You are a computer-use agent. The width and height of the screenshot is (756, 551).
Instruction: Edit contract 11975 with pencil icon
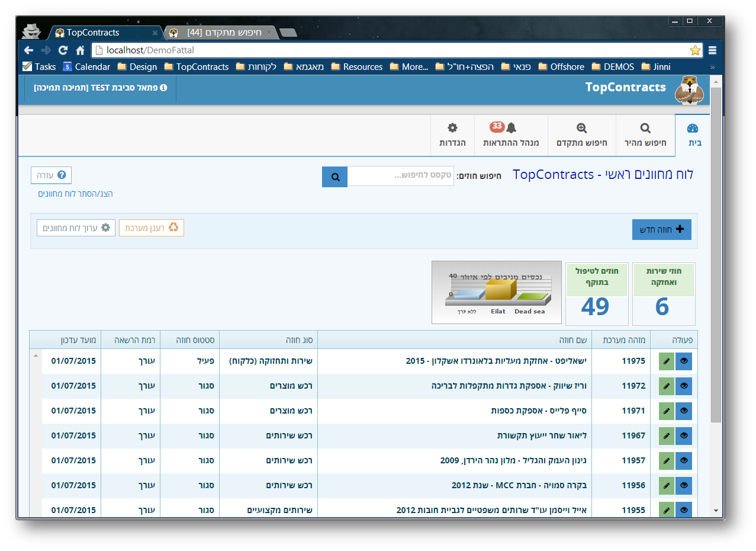tap(667, 361)
